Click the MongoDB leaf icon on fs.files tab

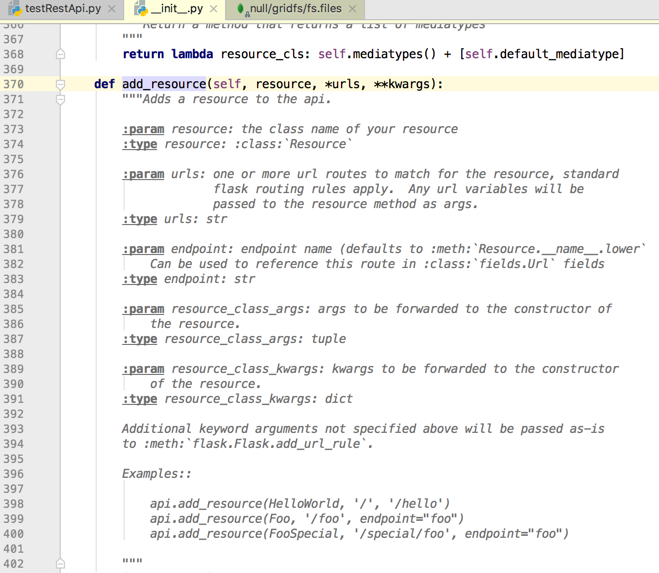tap(241, 9)
